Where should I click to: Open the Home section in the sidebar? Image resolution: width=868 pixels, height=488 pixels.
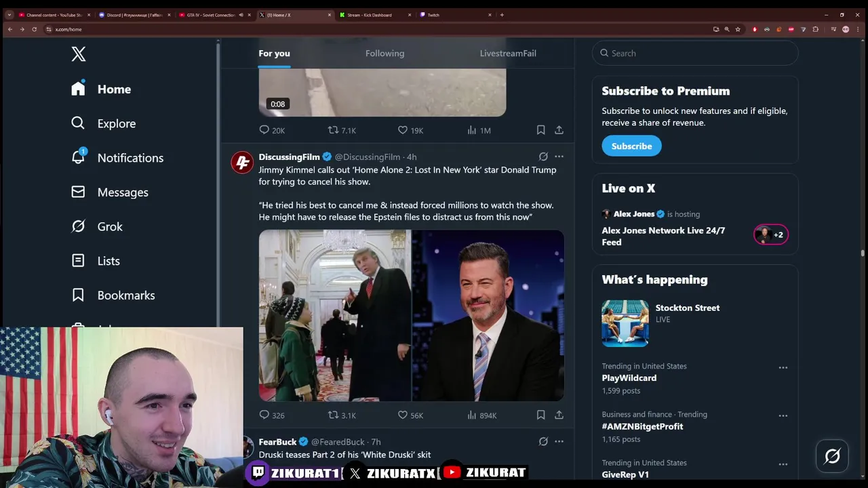pyautogui.click(x=101, y=89)
